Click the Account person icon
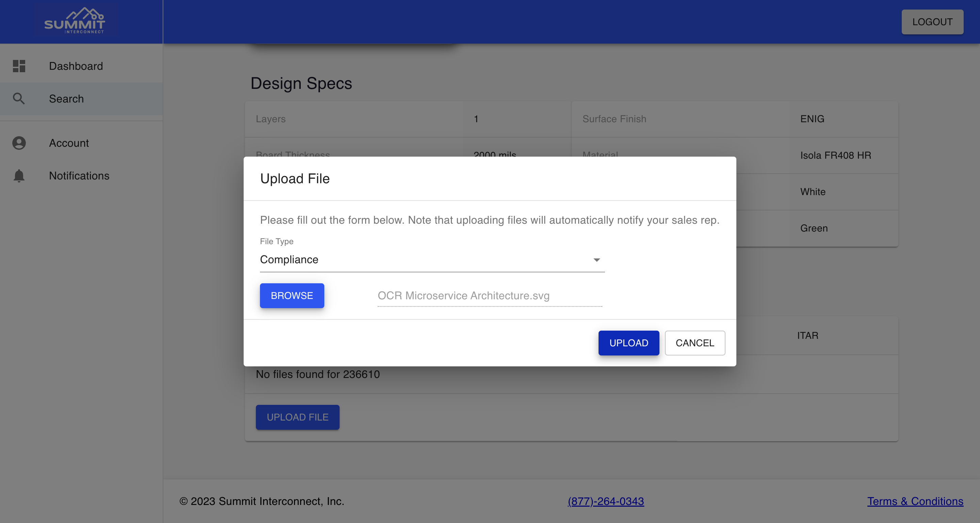The image size is (980, 523). (x=19, y=143)
